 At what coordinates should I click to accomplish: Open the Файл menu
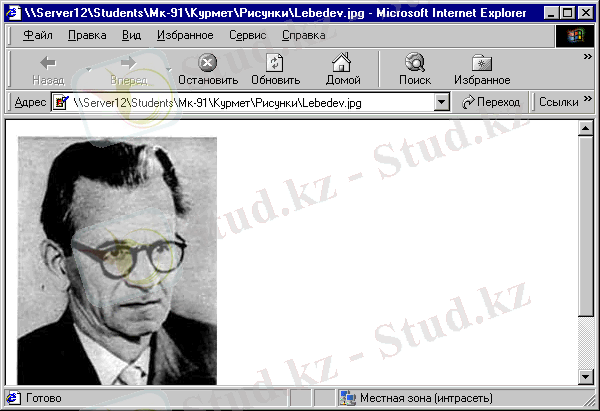click(x=38, y=35)
